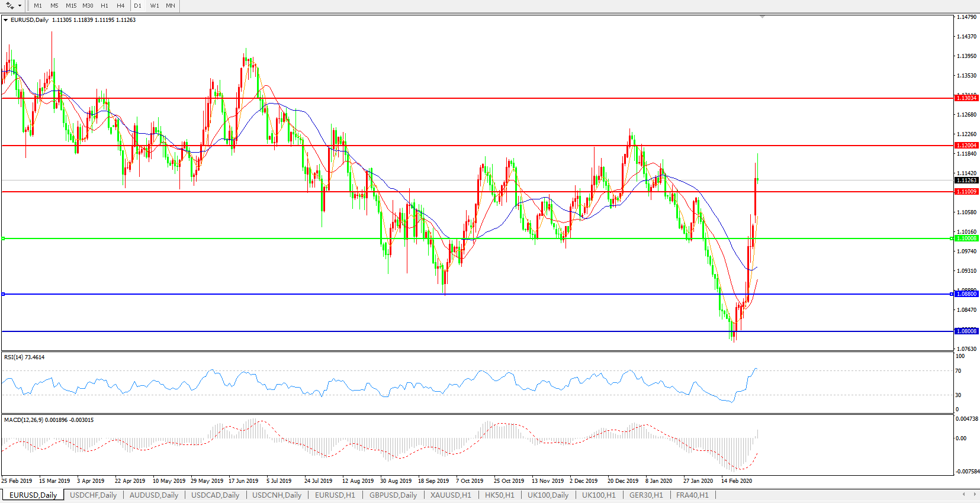The width and height of the screenshot is (980, 503).
Task: Set chart to W1 weekly timeframe
Action: click(155, 6)
